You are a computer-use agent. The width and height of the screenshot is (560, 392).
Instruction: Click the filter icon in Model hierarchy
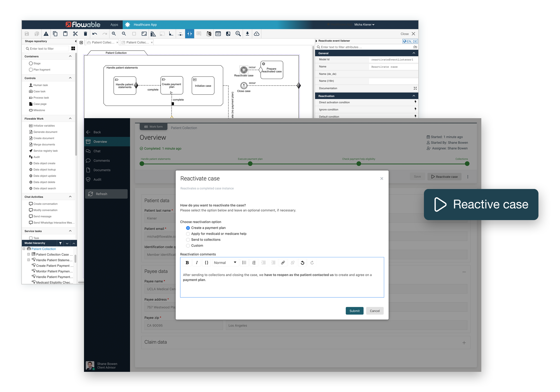[60, 243]
